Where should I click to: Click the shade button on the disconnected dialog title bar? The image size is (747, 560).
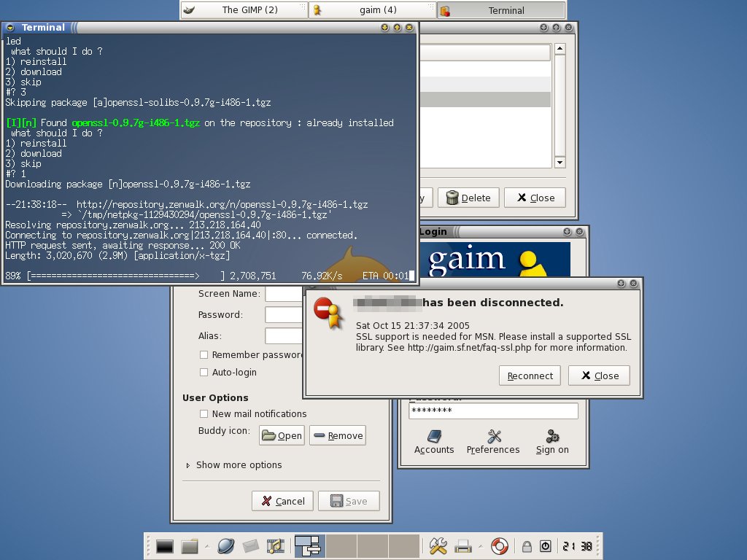pos(622,284)
